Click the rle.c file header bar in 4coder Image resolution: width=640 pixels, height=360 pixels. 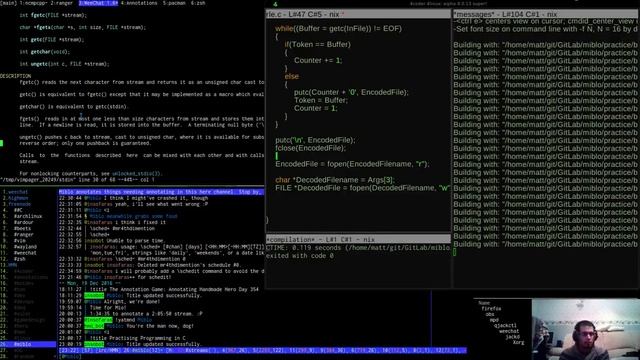point(358,14)
